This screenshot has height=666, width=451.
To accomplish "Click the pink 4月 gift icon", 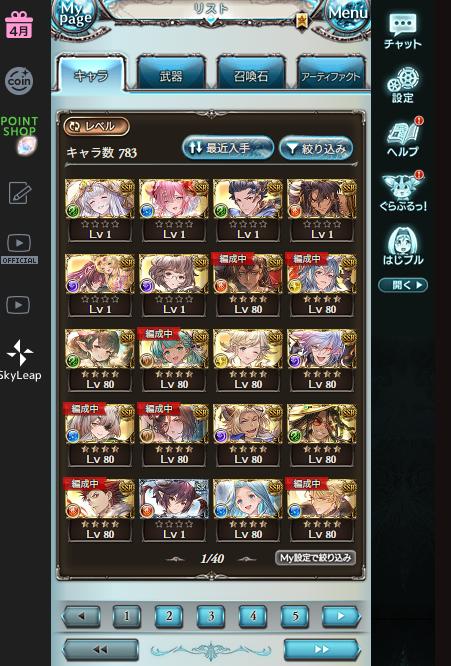I will click(x=19, y=25).
